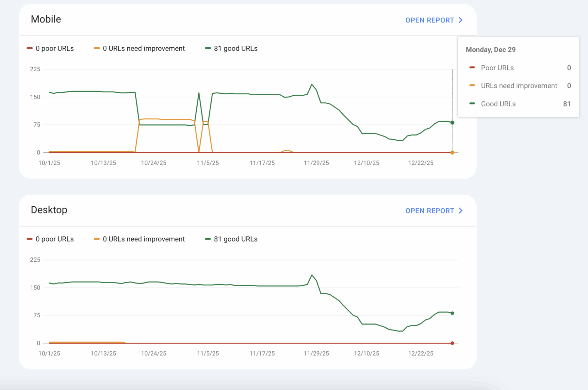This screenshot has height=390, width=588.
Task: Click "81 good URLs" label in Mobile legend
Action: 236,49
